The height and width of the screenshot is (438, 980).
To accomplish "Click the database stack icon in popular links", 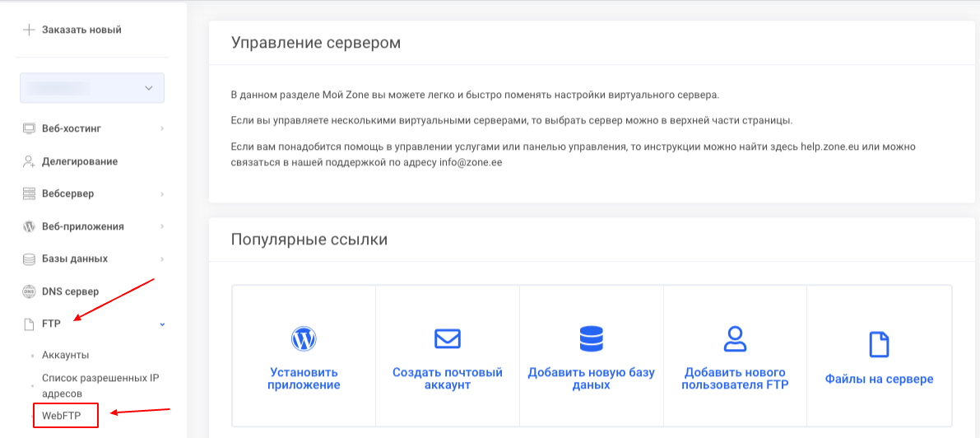I will [x=591, y=338].
